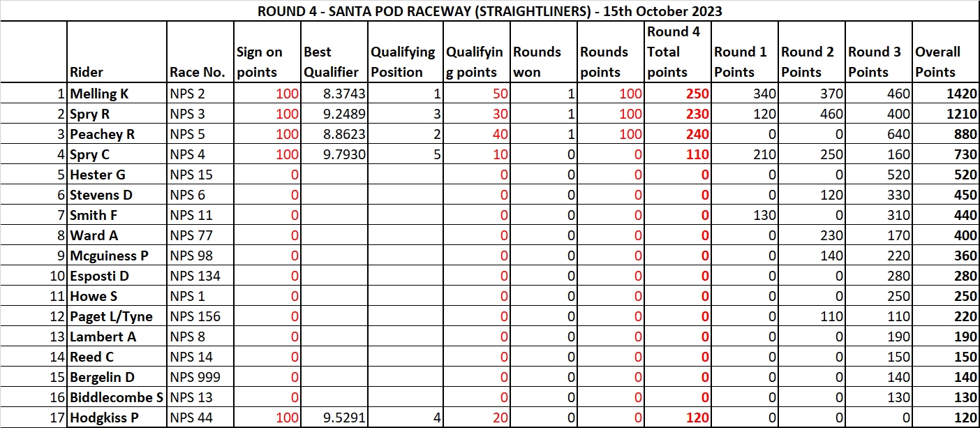Click the overall points value 1420
Viewport: 980px width, 428px height.
pyautogui.click(x=943, y=94)
